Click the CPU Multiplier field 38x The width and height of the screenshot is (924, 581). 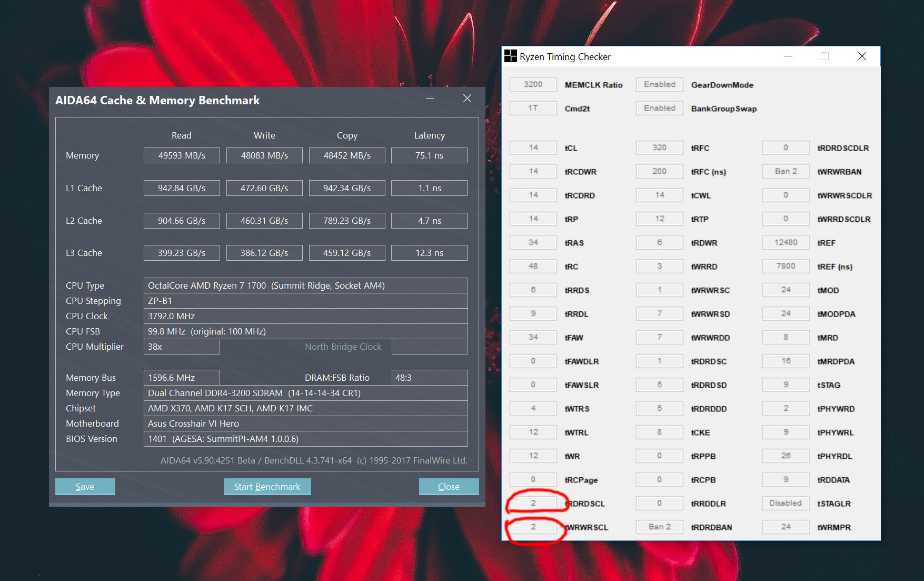click(x=182, y=347)
